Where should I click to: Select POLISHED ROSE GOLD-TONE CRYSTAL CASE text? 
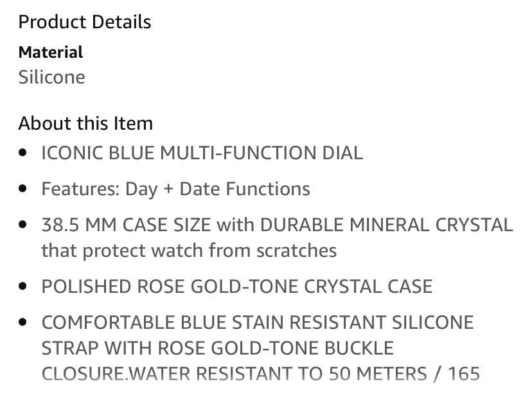click(x=237, y=286)
